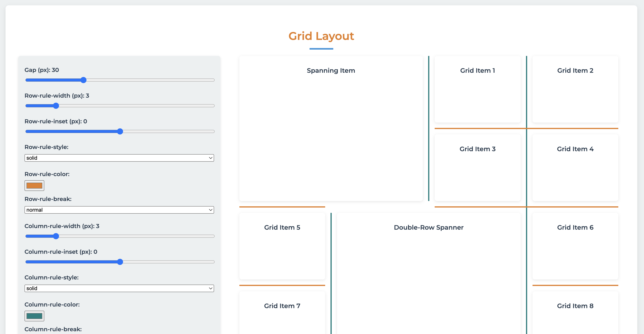This screenshot has width=644, height=334.
Task: Adjust the Row-rule-width slider
Action: click(x=120, y=106)
